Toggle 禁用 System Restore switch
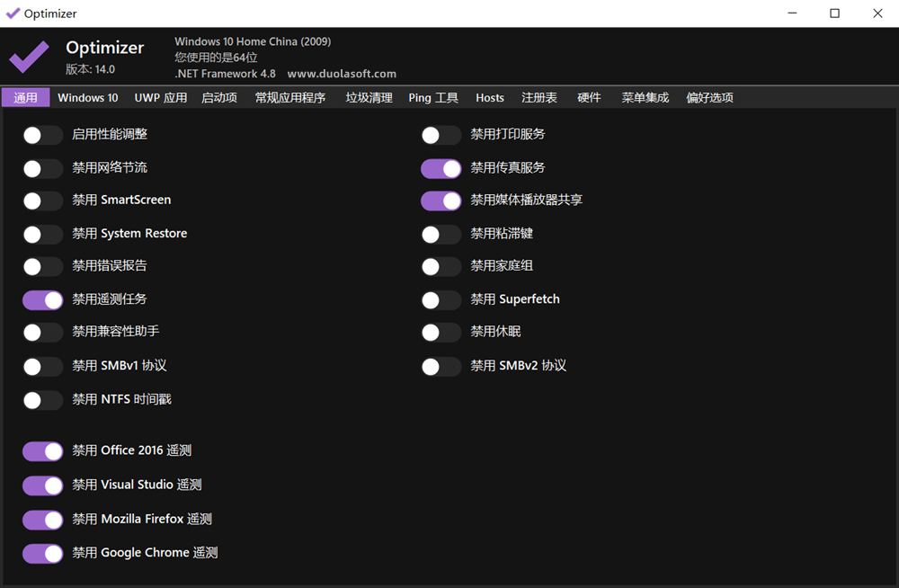 pyautogui.click(x=42, y=234)
